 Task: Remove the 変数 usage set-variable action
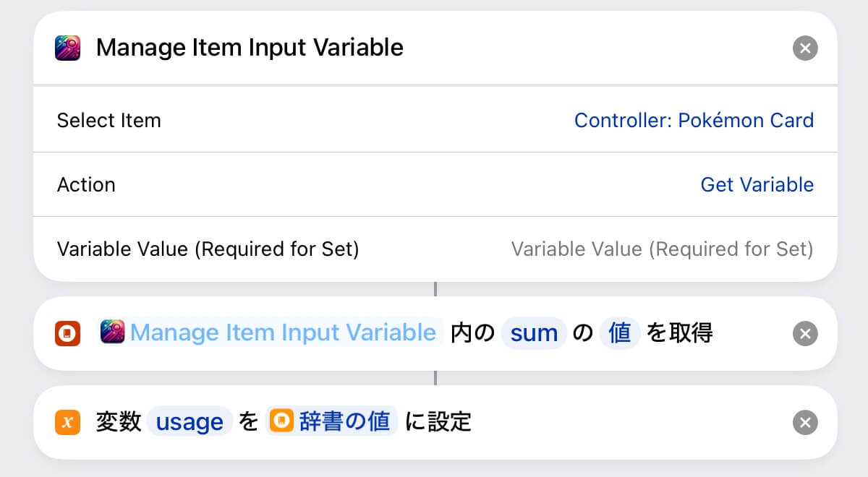point(805,422)
